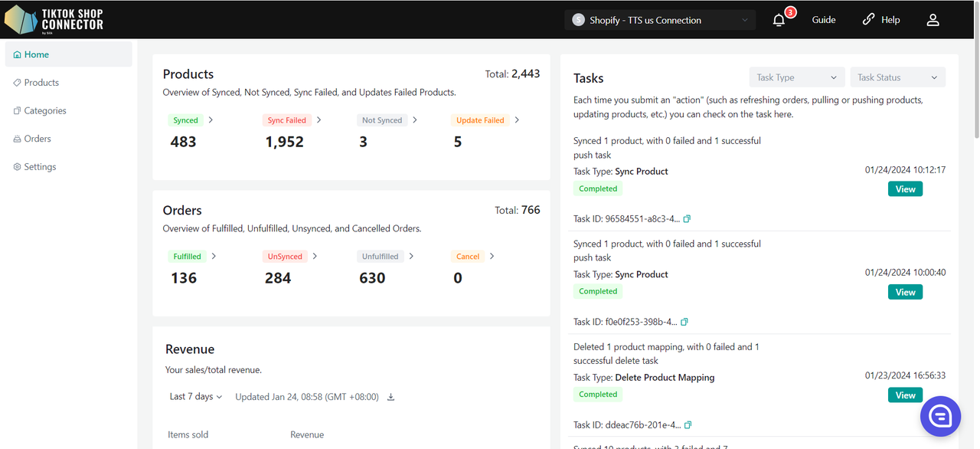Open Settings from the sidebar
This screenshot has height=449, width=980.
(40, 167)
